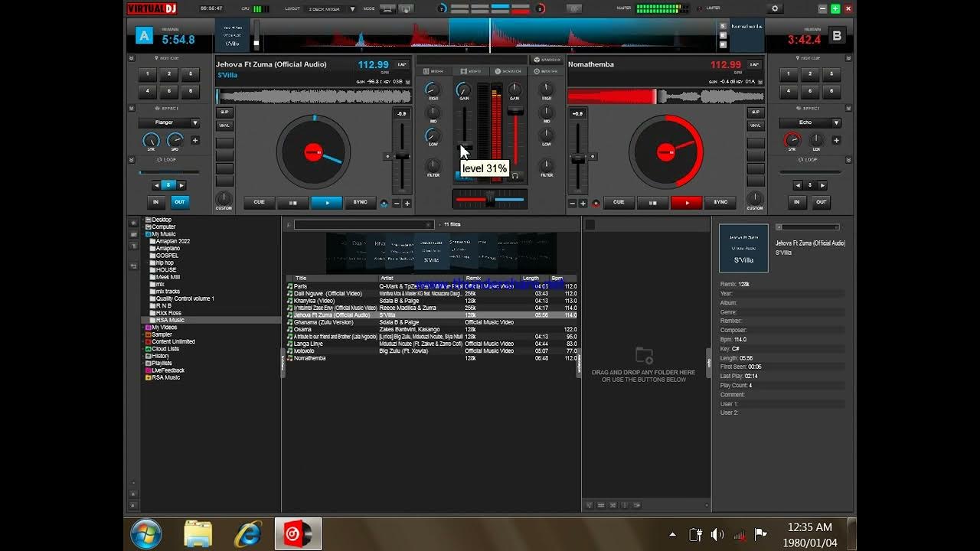The image size is (980, 551).
Task: Show hidden icons arrow in system tray
Action: [x=673, y=534]
